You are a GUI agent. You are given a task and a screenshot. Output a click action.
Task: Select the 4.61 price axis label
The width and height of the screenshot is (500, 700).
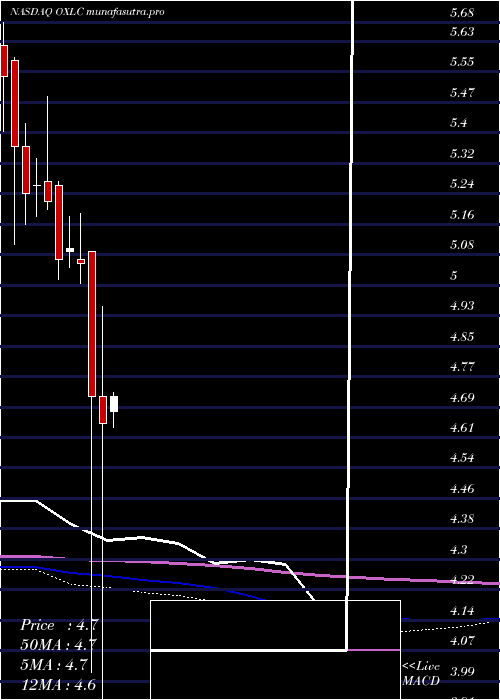(x=462, y=428)
